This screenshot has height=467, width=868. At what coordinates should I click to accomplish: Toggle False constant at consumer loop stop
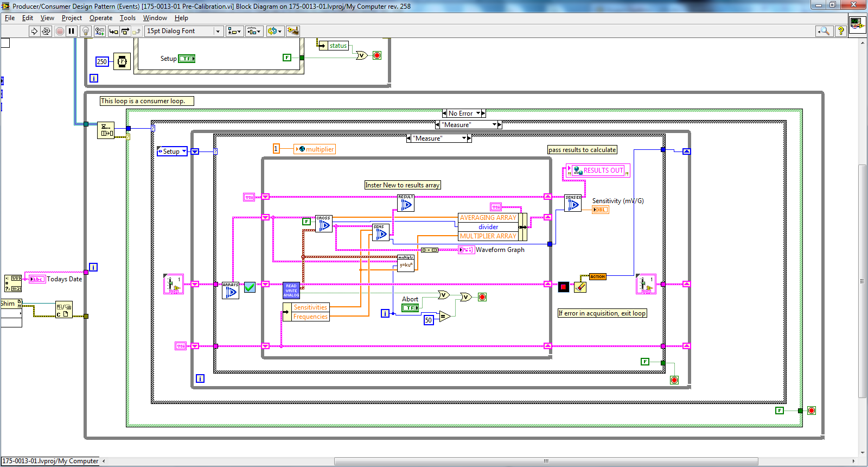click(780, 411)
